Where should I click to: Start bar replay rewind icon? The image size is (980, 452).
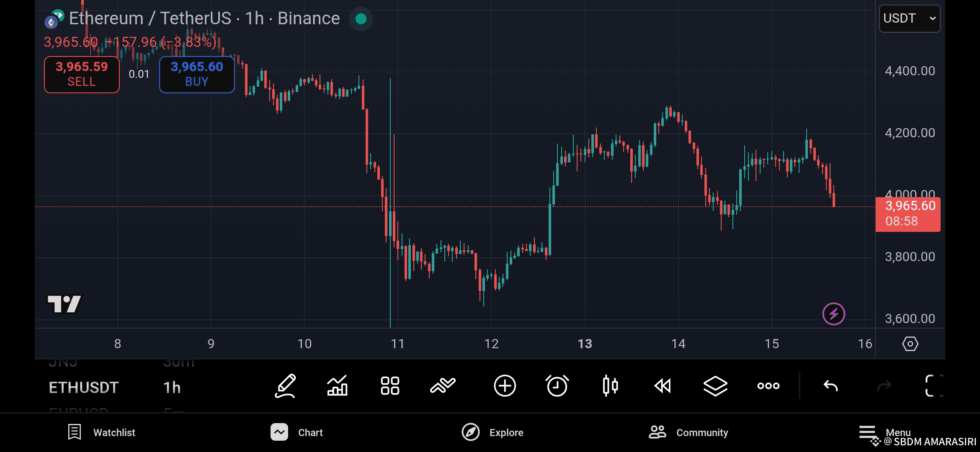[x=663, y=386]
